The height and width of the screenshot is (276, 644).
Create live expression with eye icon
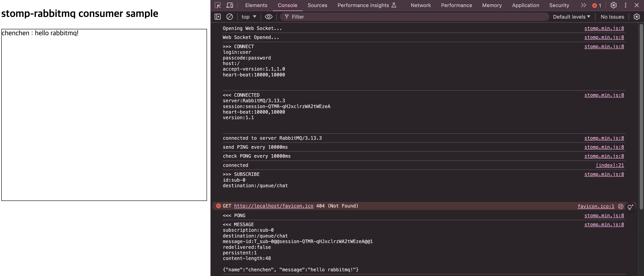point(269,17)
